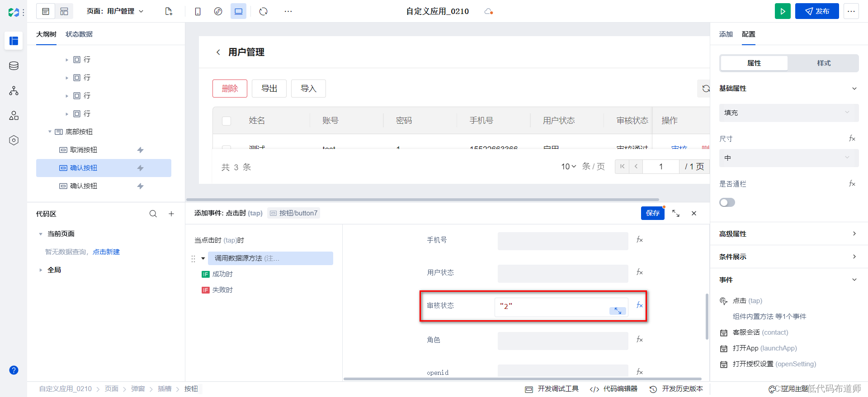Click fx binding for 审核状态 field

point(640,305)
